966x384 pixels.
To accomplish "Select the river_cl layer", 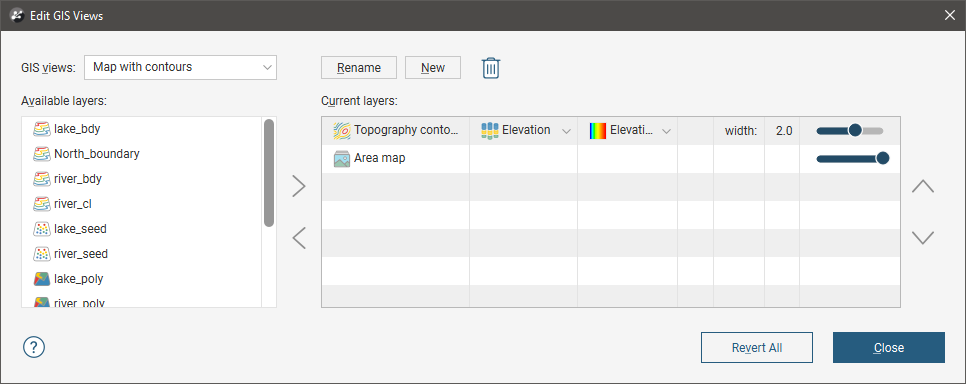I will click(x=73, y=204).
